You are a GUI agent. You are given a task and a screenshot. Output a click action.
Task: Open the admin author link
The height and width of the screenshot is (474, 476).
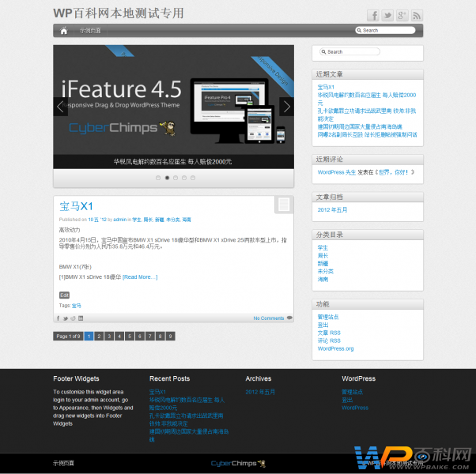point(120,220)
